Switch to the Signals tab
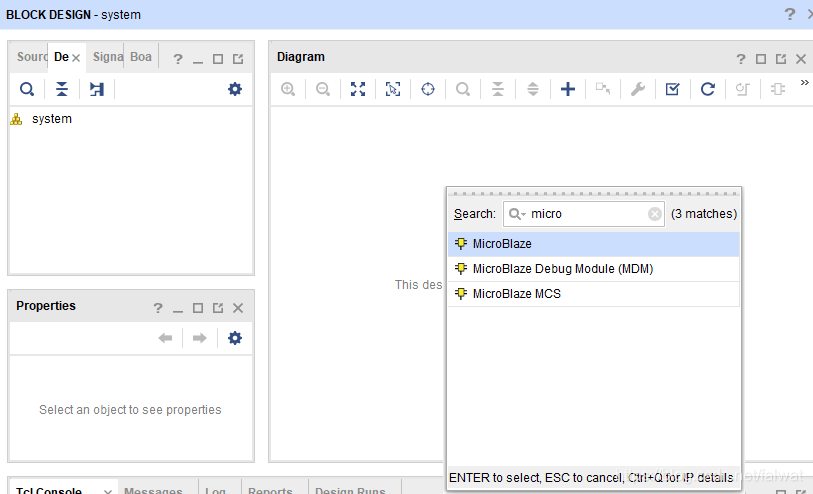The width and height of the screenshot is (813, 494). click(x=107, y=57)
